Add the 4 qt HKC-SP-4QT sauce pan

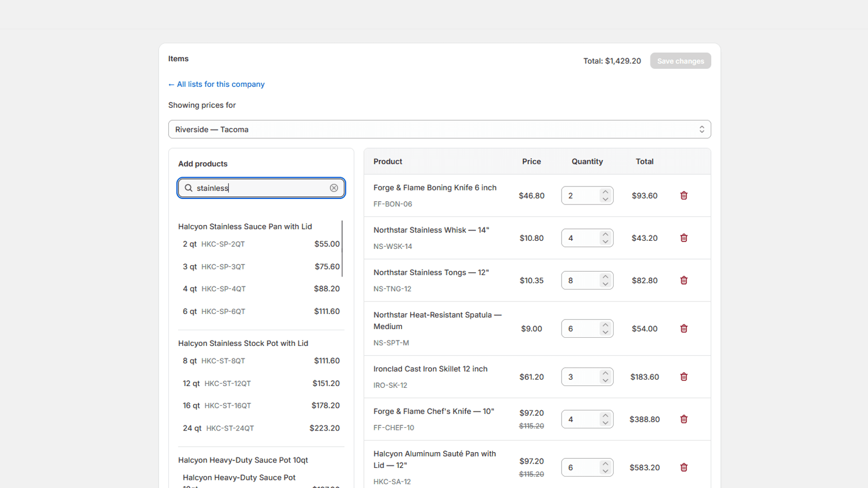coord(261,289)
